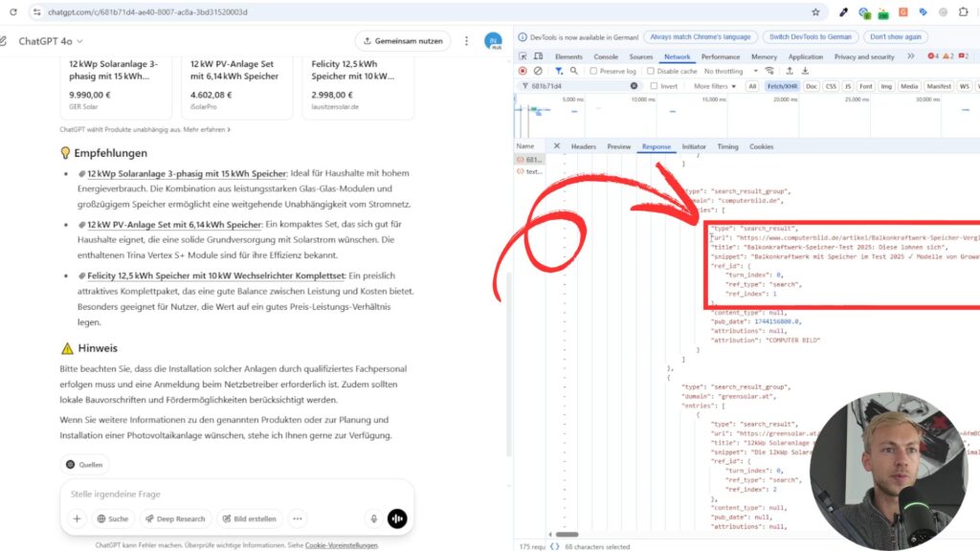The width and height of the screenshot is (980, 551).
Task: Open more composer tools via ellipsis button
Action: [x=298, y=518]
